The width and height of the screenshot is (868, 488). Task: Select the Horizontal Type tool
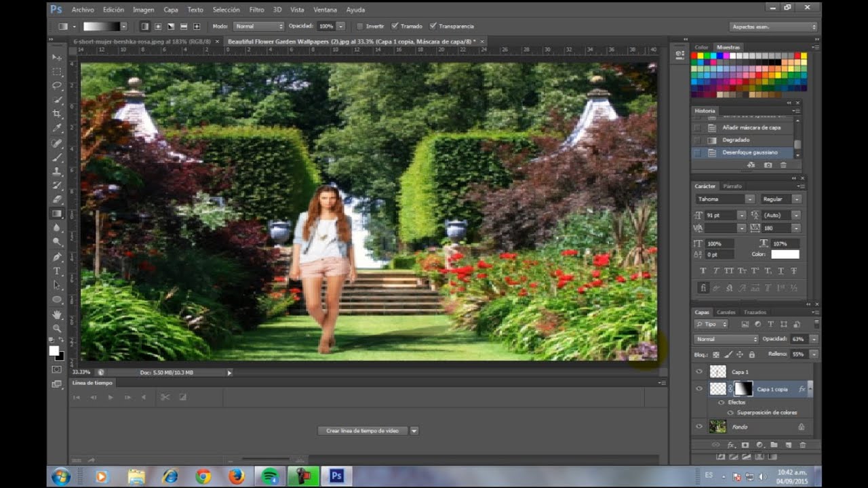click(58, 271)
